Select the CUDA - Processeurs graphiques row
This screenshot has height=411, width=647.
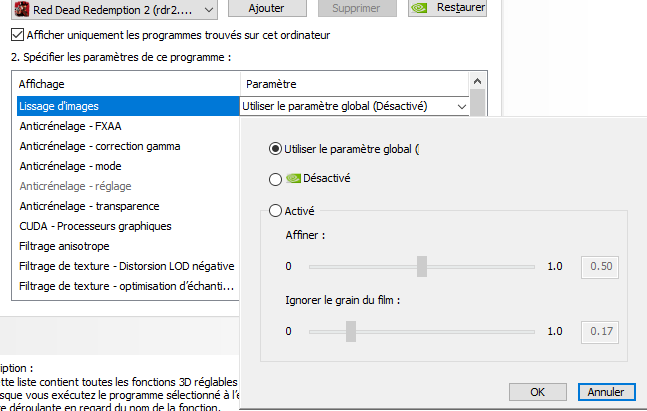click(x=128, y=227)
